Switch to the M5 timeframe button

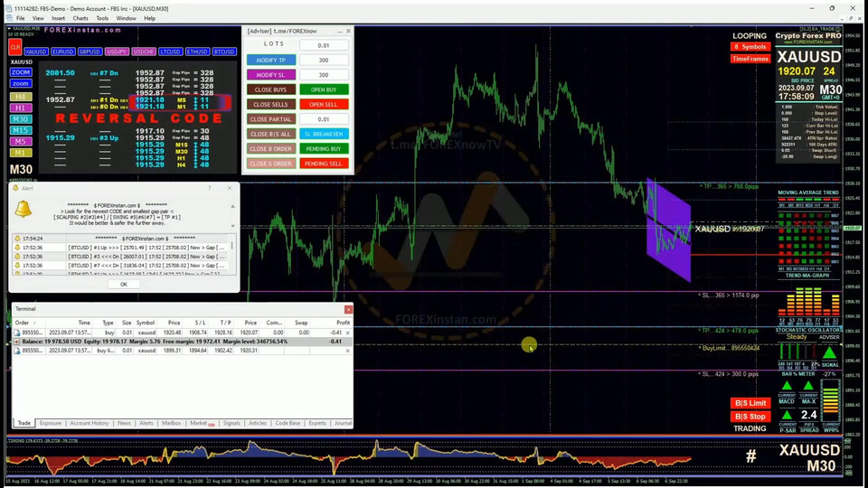coord(21,141)
